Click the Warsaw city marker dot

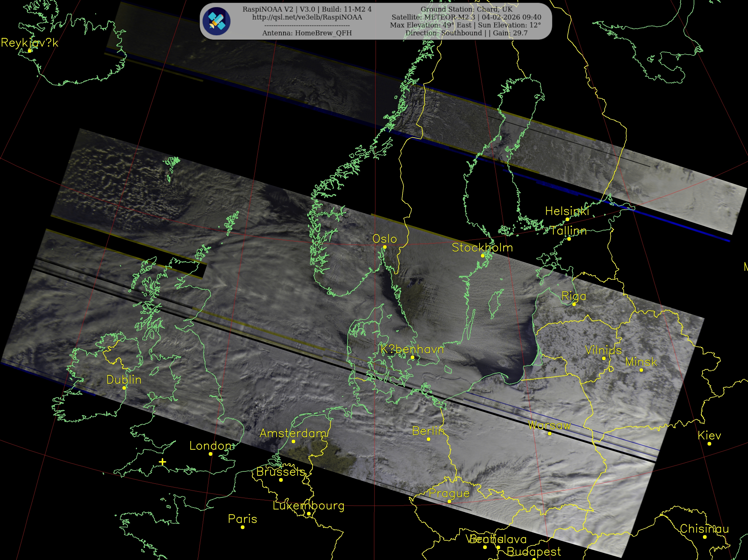[550, 433]
